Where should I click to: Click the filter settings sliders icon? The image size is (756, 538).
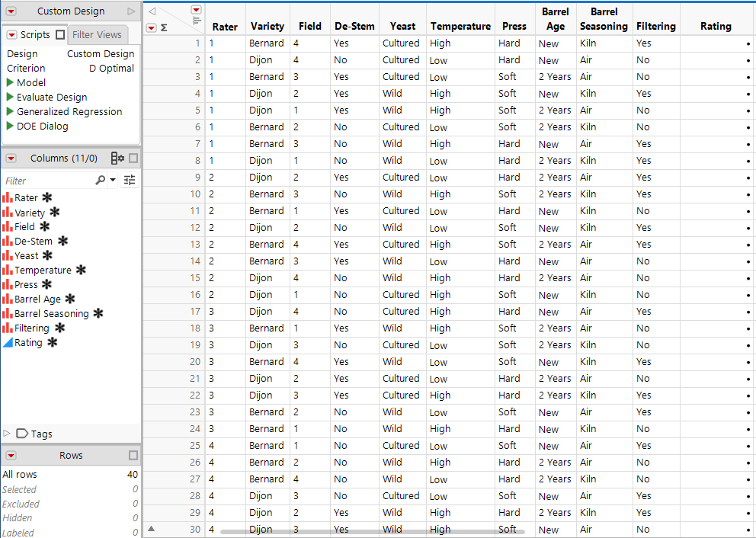tap(128, 181)
